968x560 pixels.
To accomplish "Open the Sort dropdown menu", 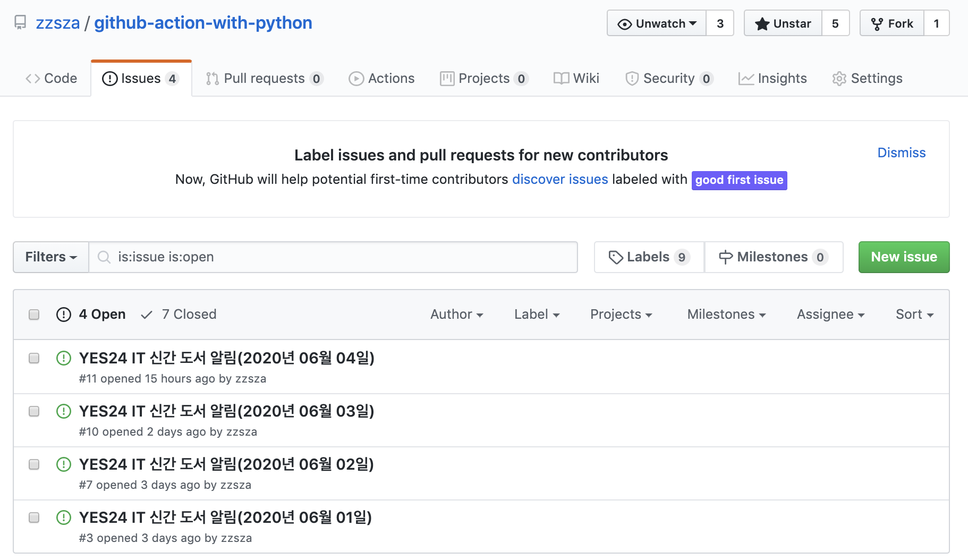I will point(914,315).
